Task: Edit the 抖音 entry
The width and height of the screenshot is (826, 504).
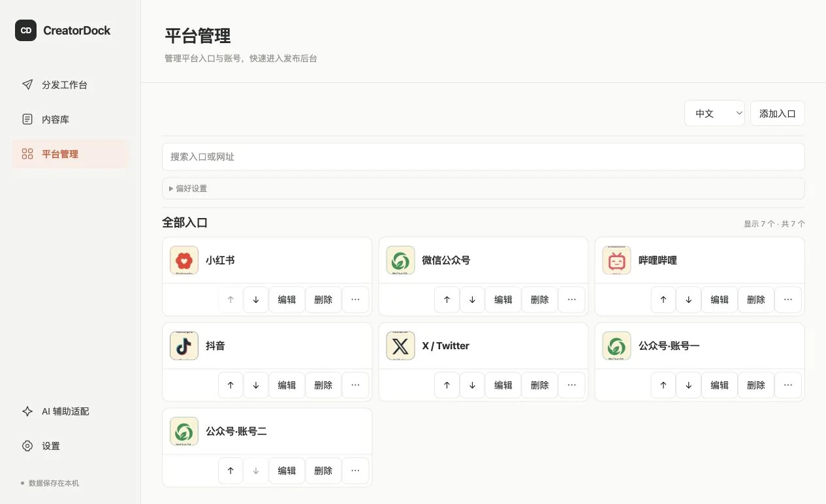Action: (287, 385)
